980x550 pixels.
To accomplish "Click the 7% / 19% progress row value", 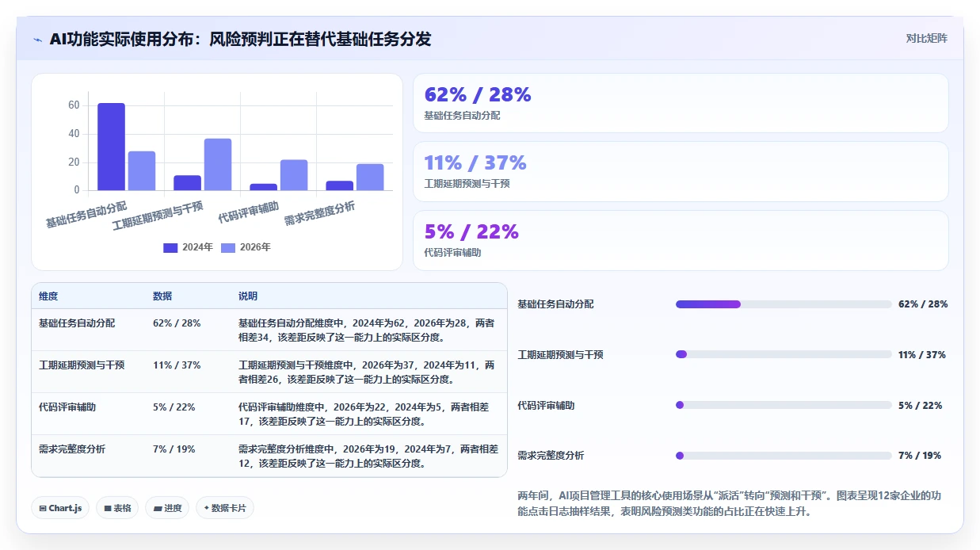I will (x=920, y=456).
